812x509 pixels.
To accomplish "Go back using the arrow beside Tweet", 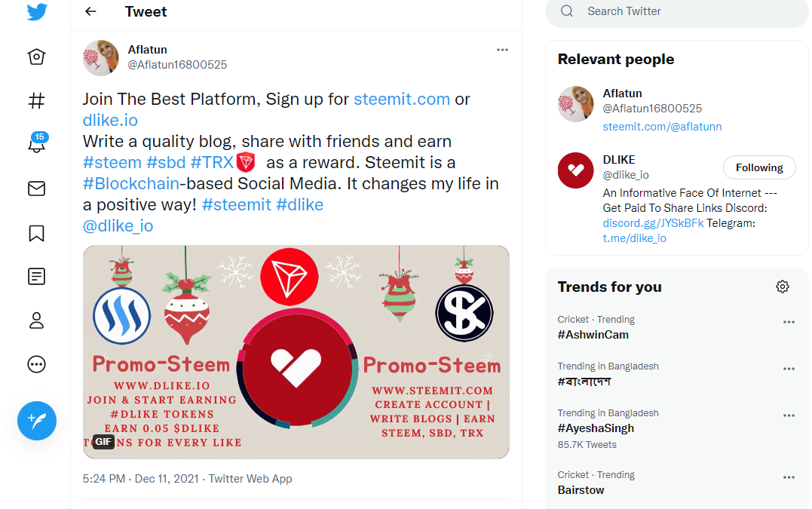I will (x=90, y=11).
